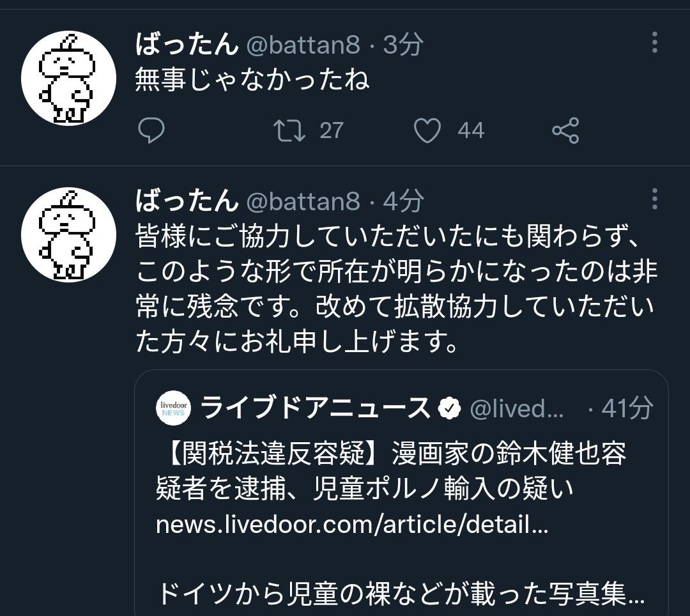The width and height of the screenshot is (690, 616).
Task: Open the 3分 timestamp of first tweet
Action: (x=404, y=45)
